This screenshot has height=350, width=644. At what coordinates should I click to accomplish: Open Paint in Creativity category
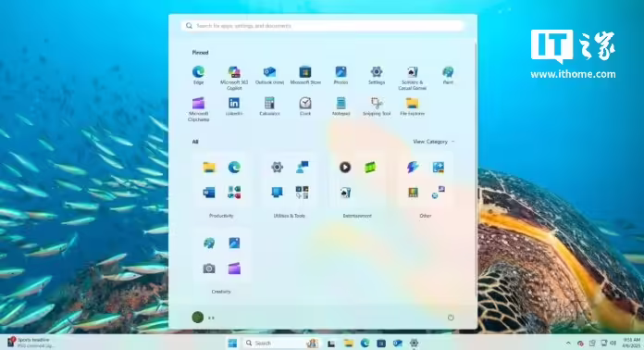click(x=209, y=244)
